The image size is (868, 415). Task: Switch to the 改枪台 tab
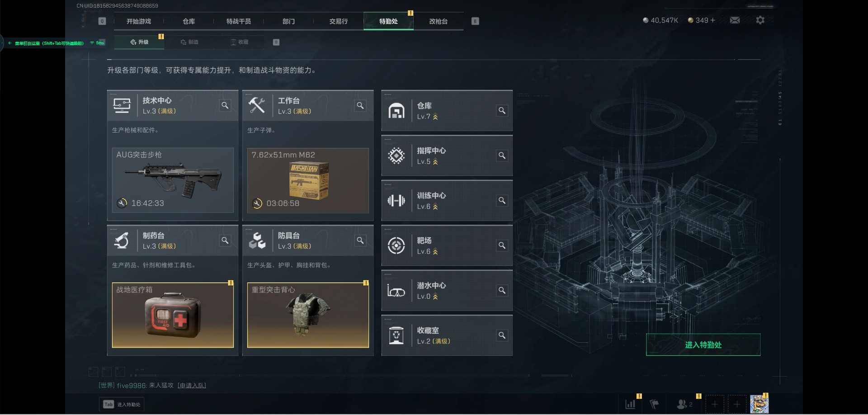click(438, 21)
